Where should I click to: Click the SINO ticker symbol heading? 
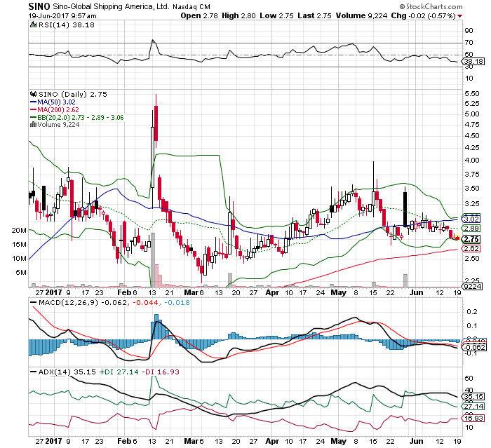tap(39, 6)
